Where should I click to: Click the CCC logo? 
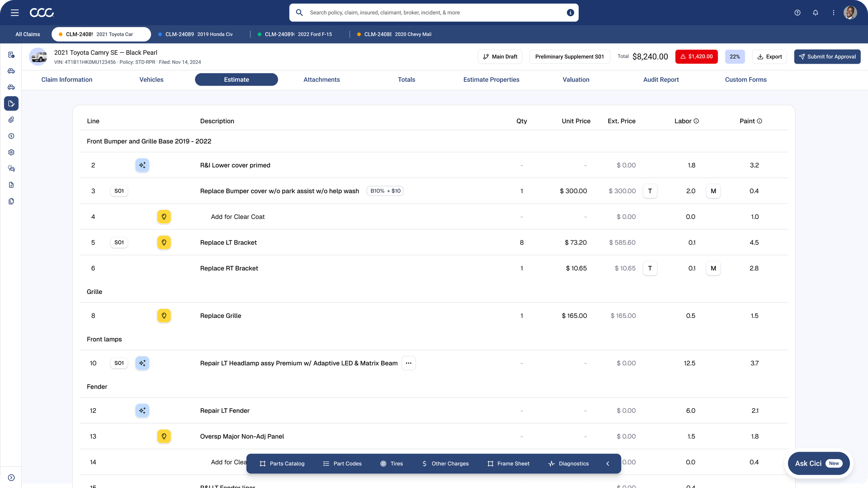coord(42,13)
